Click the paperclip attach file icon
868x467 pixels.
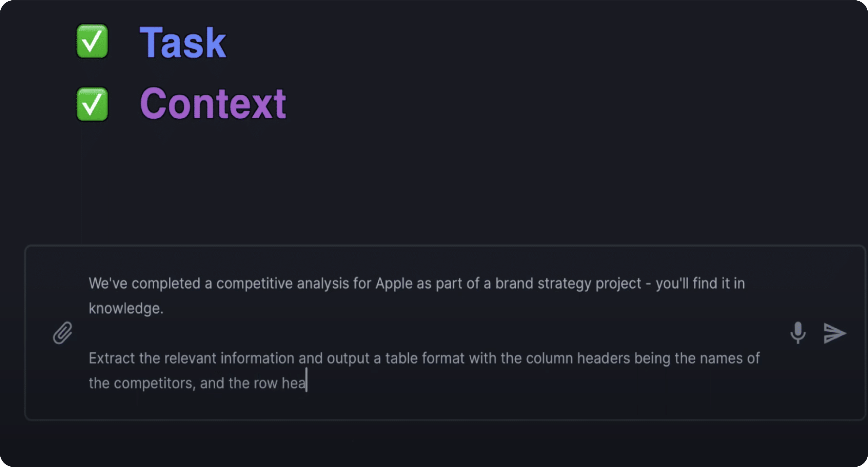[63, 333]
